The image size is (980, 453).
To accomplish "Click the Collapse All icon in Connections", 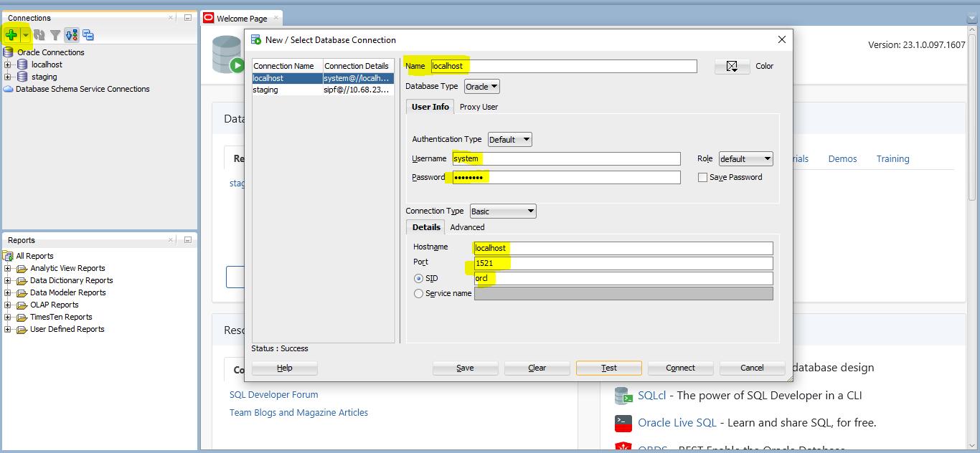I will [x=88, y=34].
